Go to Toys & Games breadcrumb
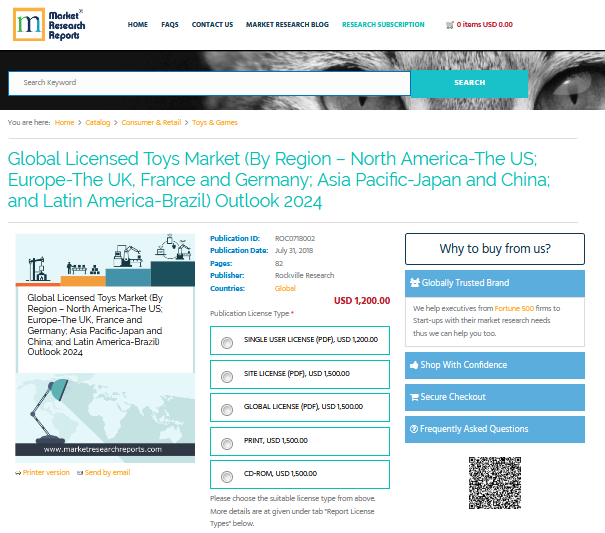Screen dimensions: 605x533 point(215,123)
